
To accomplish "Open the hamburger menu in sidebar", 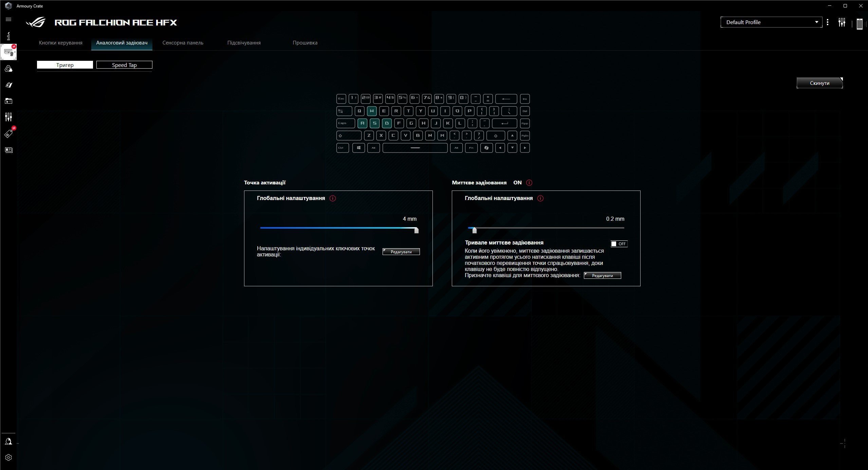I will pyautogui.click(x=8, y=19).
